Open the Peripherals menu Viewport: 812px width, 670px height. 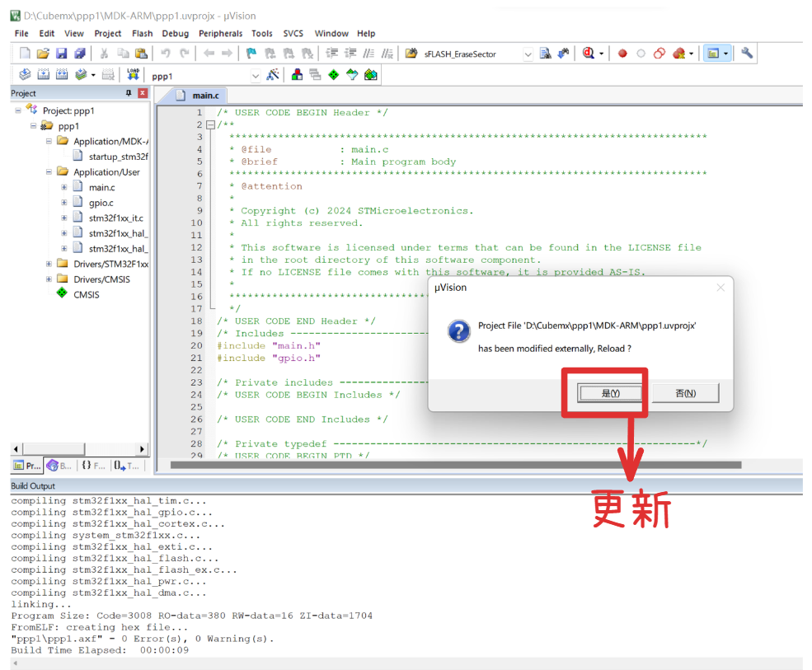220,33
